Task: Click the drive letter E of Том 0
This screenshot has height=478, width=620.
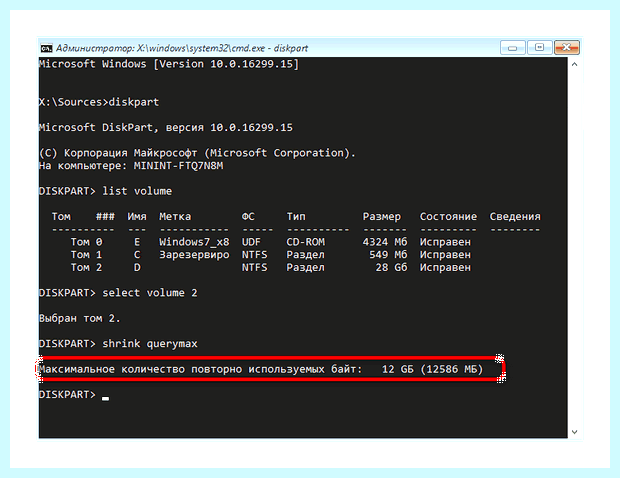Action: pyautogui.click(x=137, y=242)
